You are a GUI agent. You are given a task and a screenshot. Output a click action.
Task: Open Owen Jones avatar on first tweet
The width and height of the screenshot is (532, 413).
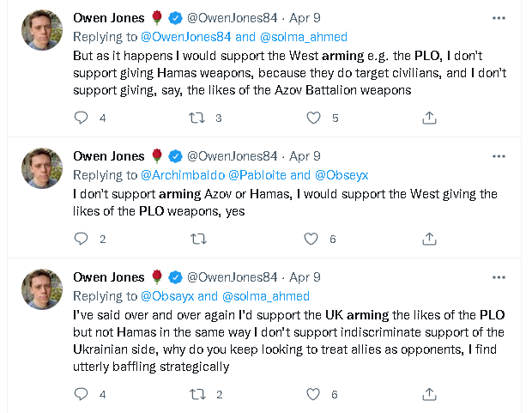(41, 30)
